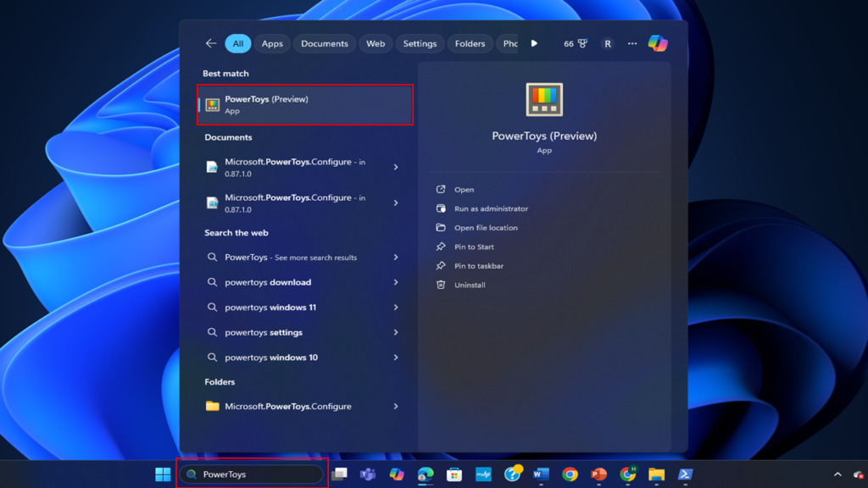
Task: Launch PowerPoint from the taskbar
Action: (x=598, y=474)
